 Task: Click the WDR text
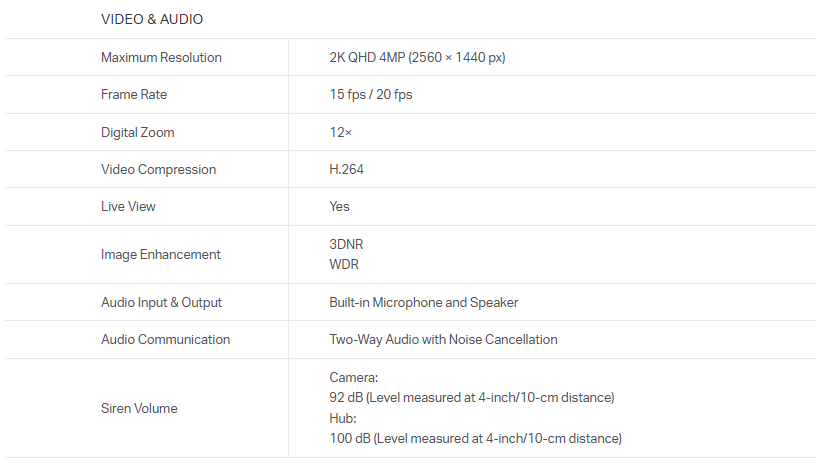click(x=344, y=265)
